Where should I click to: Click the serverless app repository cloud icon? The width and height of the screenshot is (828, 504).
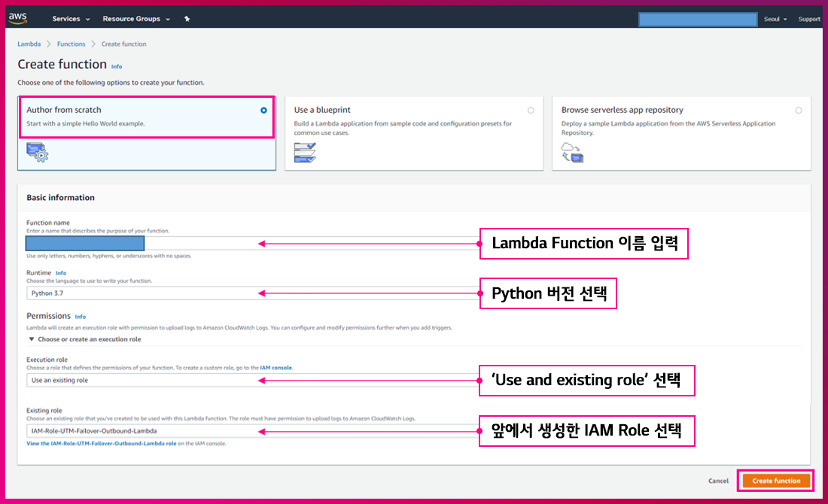pos(572,153)
